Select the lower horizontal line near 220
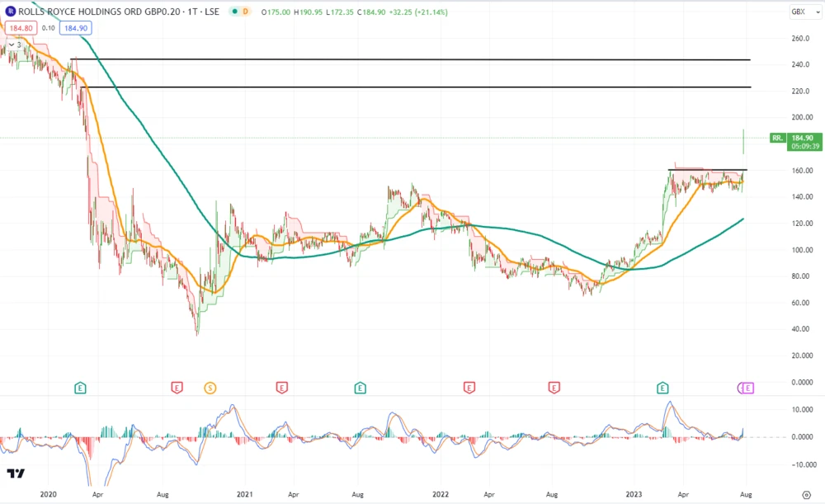This screenshot has width=825, height=504. point(412,87)
